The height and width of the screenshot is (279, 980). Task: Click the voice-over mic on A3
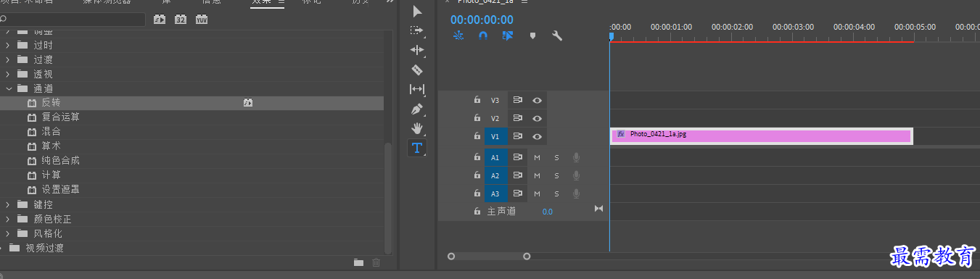576,194
